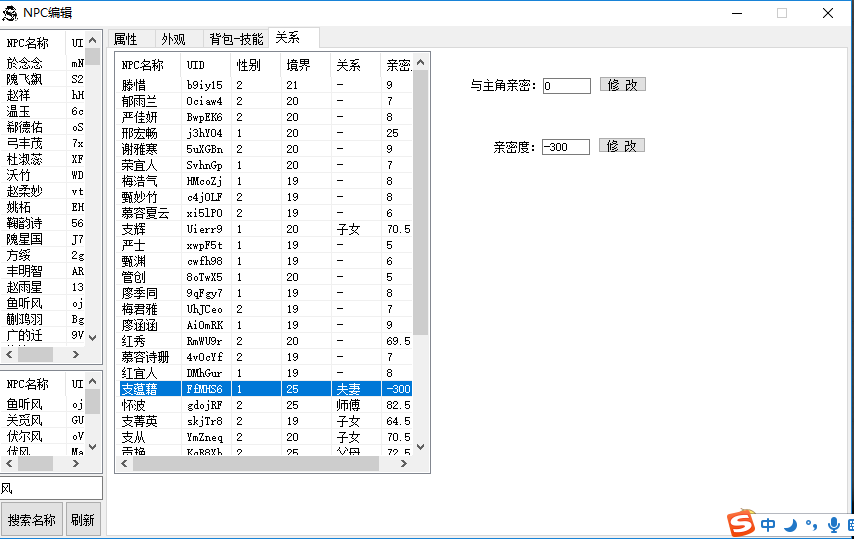Select the 郁雨兰 row
854x539 pixels.
266,101
